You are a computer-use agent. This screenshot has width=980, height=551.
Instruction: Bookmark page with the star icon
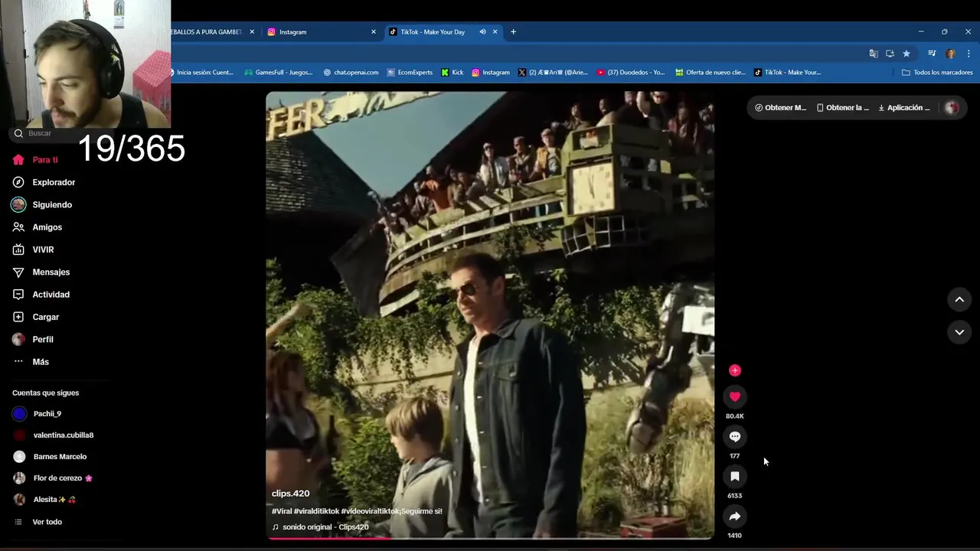pos(906,54)
